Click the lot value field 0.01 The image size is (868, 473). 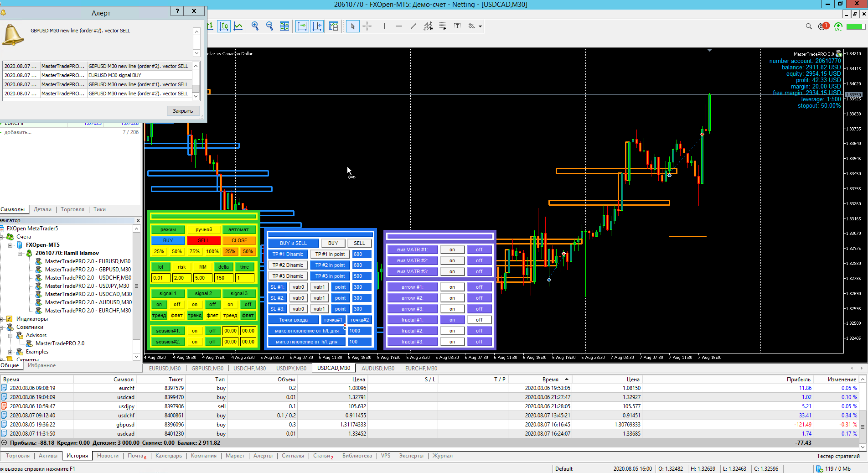coord(160,278)
